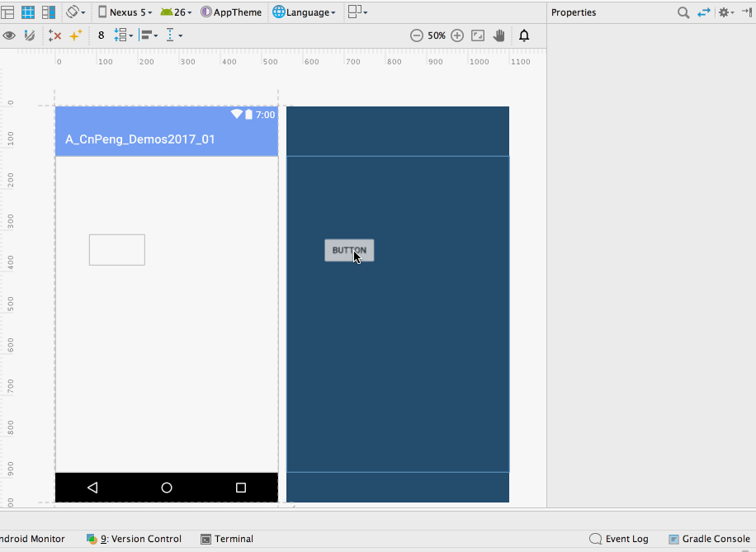Click Recents square in navigation bar
Screen dimensions: 756x552
coord(241,488)
